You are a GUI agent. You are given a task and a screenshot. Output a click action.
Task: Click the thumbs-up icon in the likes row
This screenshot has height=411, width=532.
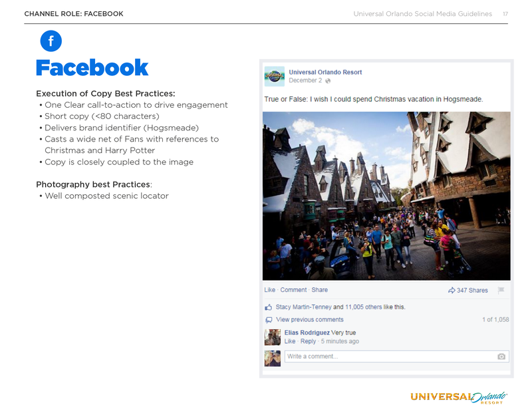(x=268, y=307)
